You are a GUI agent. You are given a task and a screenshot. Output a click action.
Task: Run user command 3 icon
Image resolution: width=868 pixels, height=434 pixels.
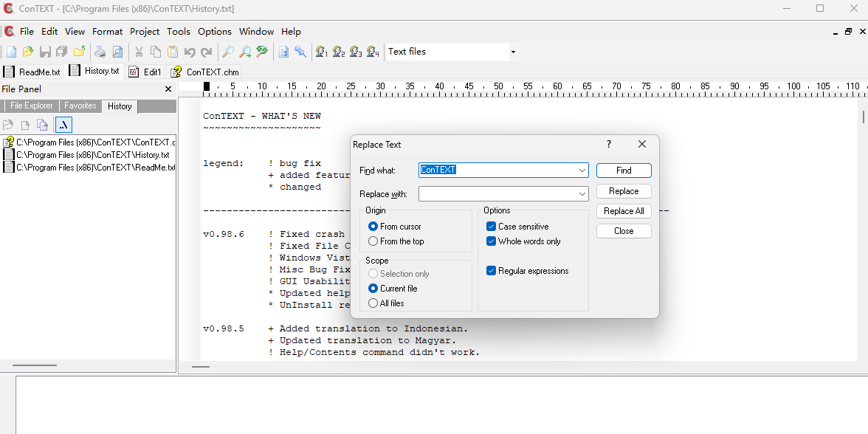[x=356, y=52]
